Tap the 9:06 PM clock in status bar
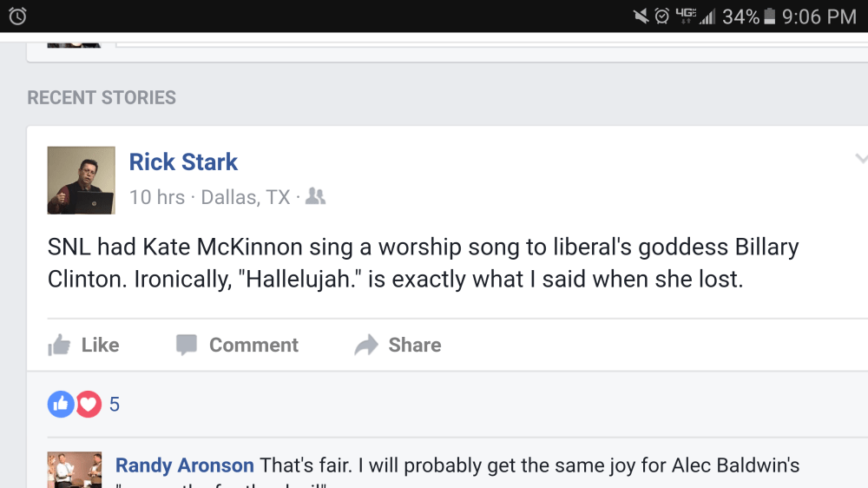 [819, 16]
